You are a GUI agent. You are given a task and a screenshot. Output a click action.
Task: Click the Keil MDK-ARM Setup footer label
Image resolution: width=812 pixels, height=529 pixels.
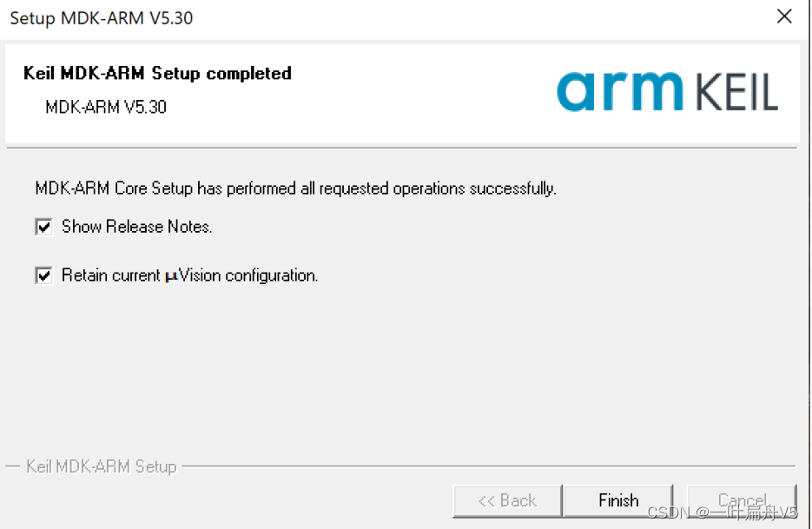pos(102,466)
